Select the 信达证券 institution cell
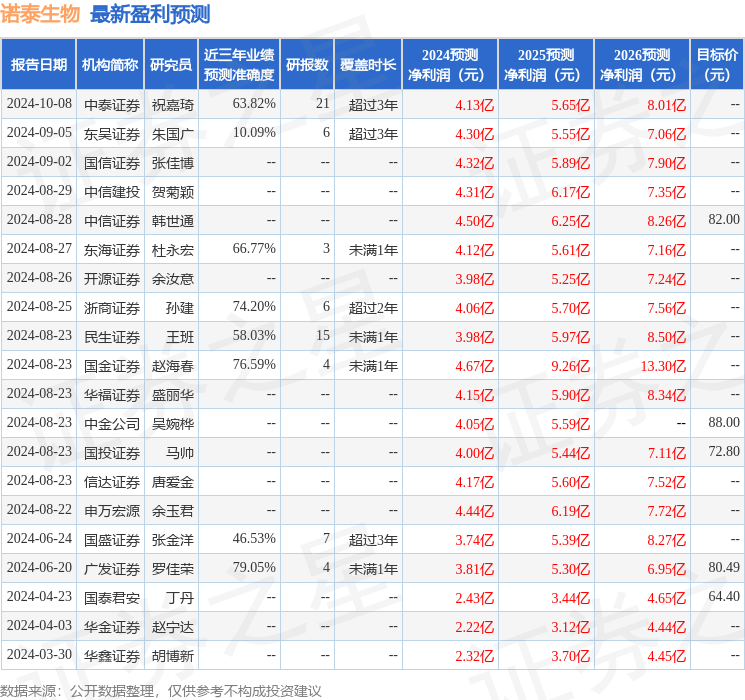This screenshot has height=700, width=745. [x=112, y=482]
